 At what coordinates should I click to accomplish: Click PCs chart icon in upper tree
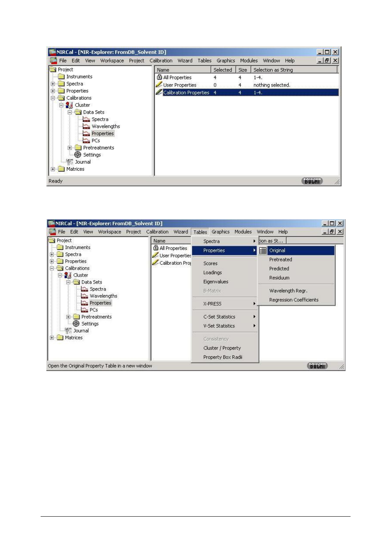point(86,140)
